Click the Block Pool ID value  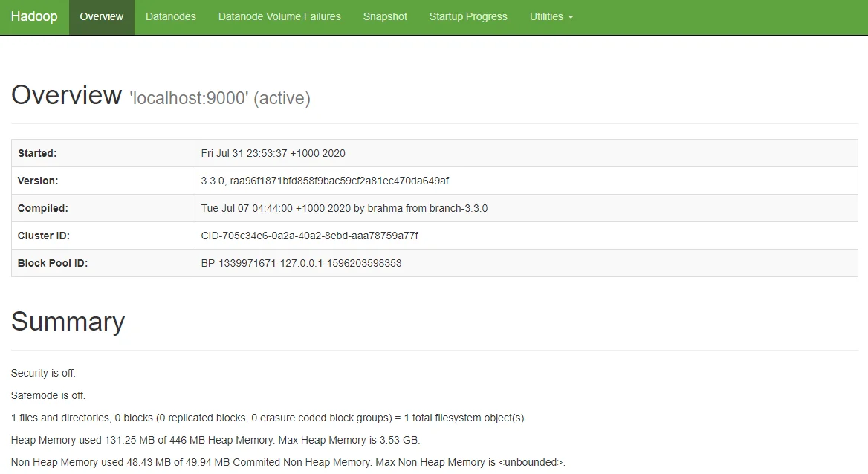coord(301,263)
